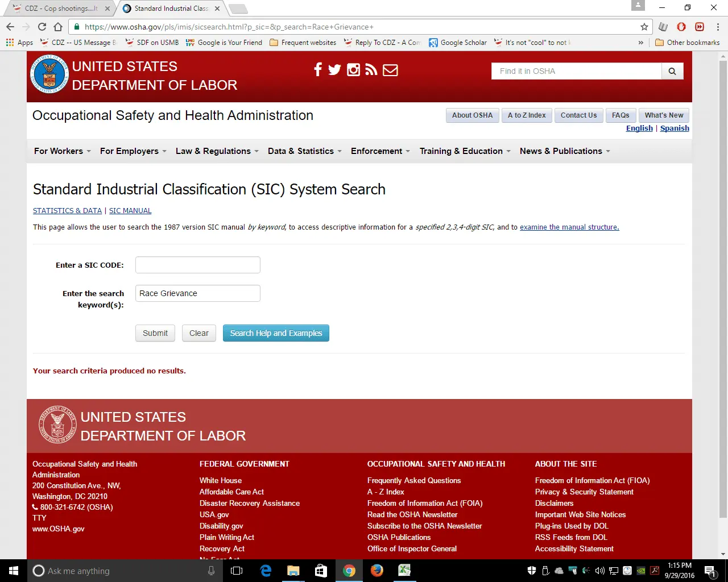Switch to the CDZ Cop shootings tab

click(61, 9)
